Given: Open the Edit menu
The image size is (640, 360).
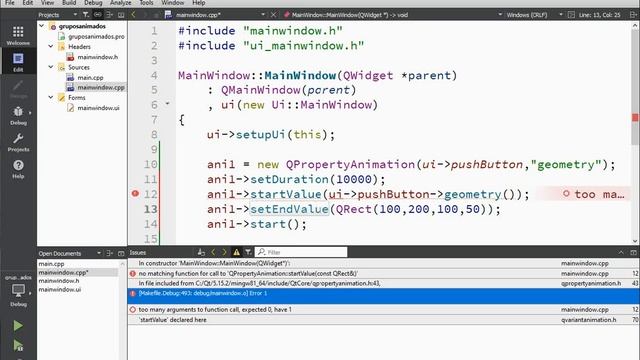Looking at the screenshot, I should [28, 3].
